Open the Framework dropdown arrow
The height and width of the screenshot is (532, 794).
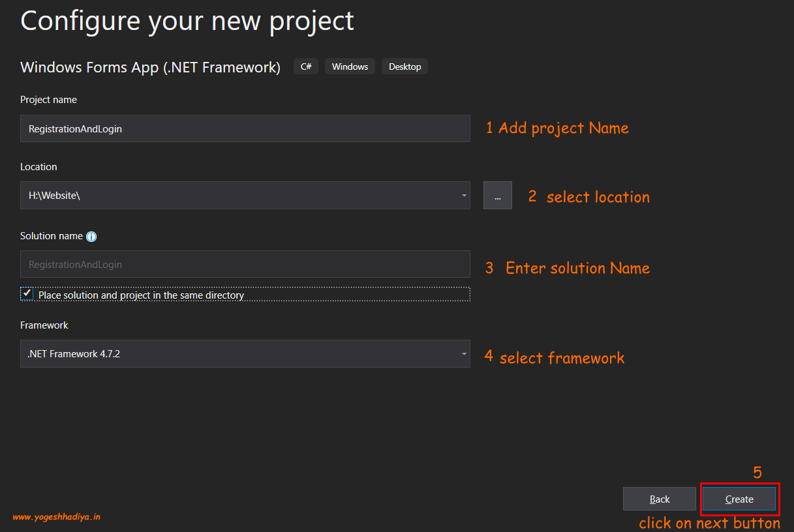click(x=464, y=354)
